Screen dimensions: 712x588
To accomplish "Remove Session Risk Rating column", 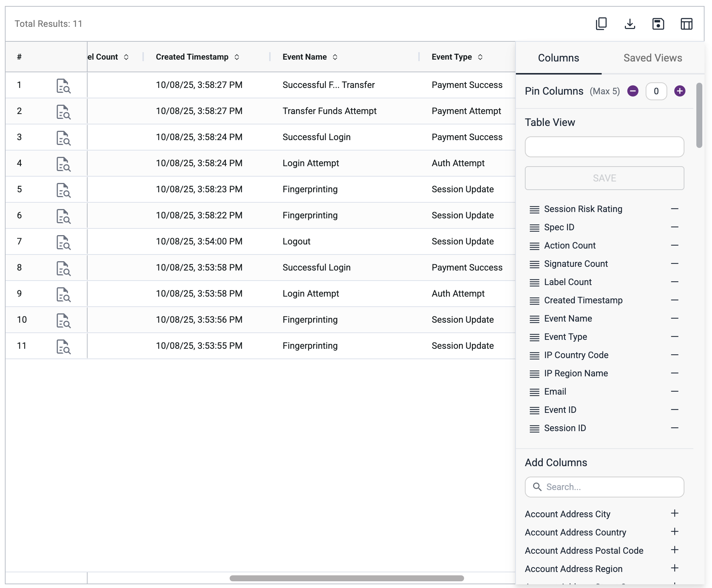I will pos(674,209).
